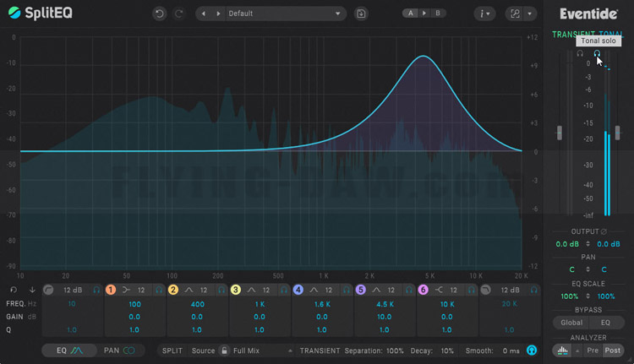The image size is (634, 364).
Task: Click the Pan link stepper arrows
Action: coord(588,269)
